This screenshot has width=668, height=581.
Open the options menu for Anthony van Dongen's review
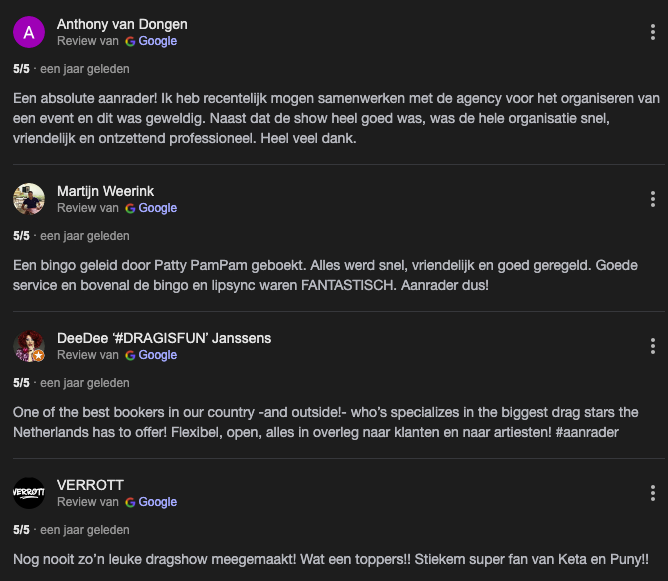pos(652,32)
